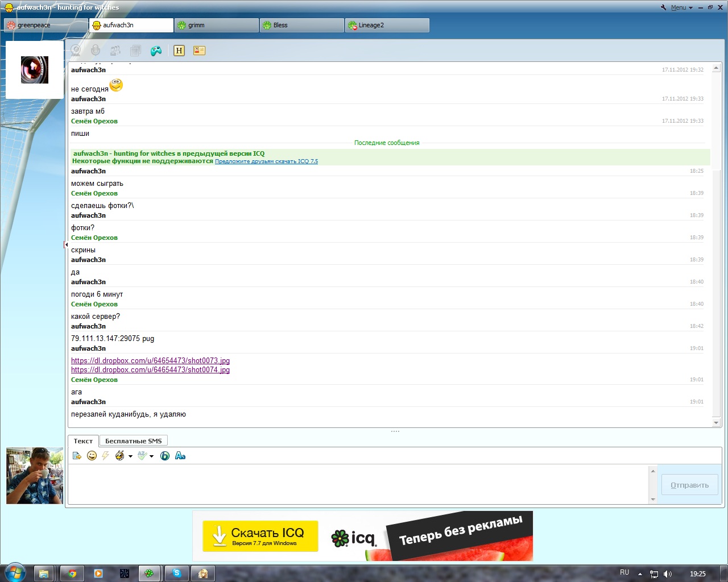Click the message 'можем сыграть'
This screenshot has height=582, width=728.
point(97,184)
